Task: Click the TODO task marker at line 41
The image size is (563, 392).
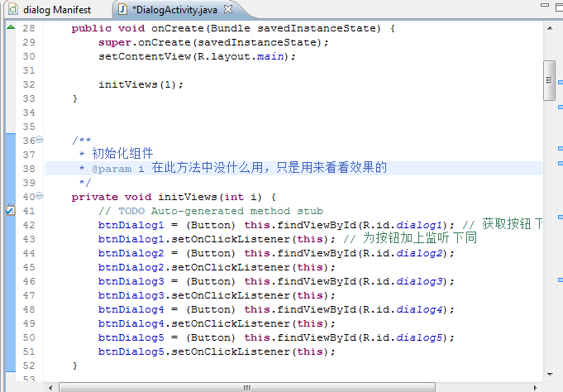Action: tap(11, 210)
